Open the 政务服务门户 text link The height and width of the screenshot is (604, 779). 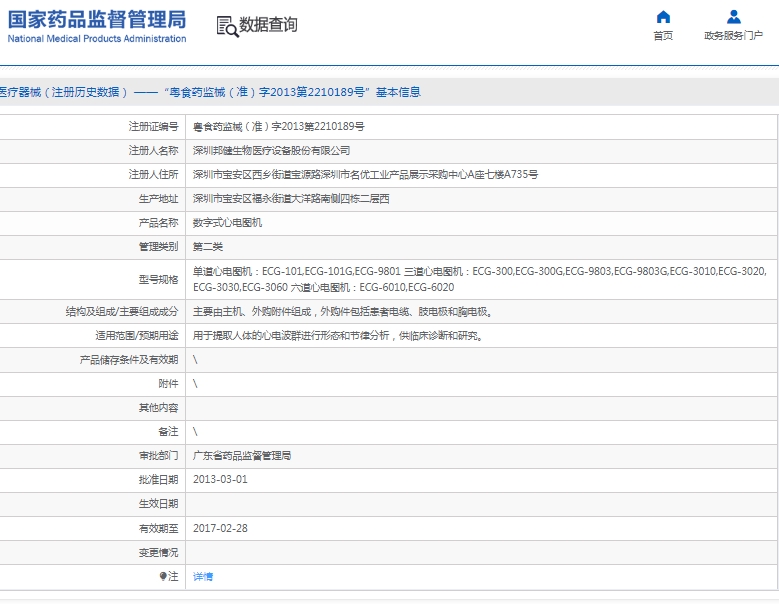pyautogui.click(x=734, y=36)
